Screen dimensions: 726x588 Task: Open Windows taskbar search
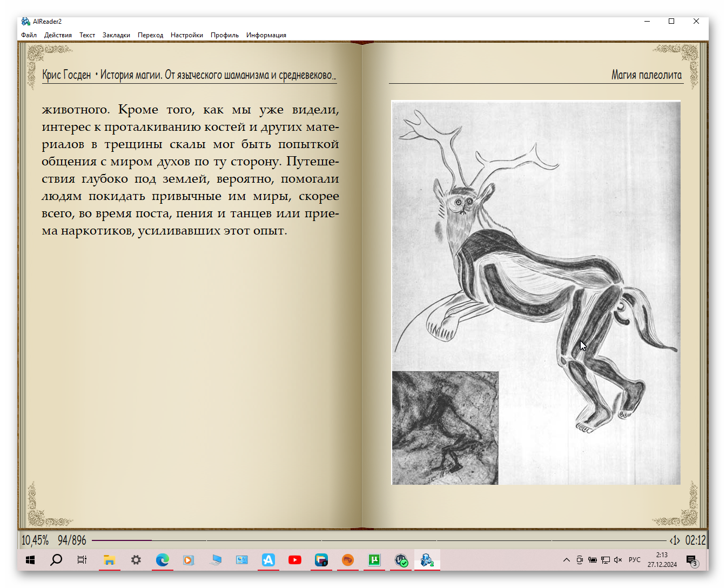click(56, 560)
